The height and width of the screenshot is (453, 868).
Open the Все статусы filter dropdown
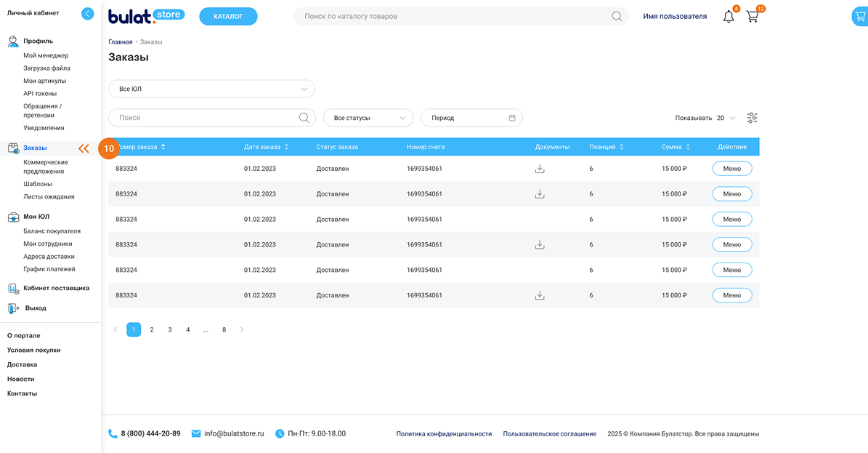(x=368, y=118)
